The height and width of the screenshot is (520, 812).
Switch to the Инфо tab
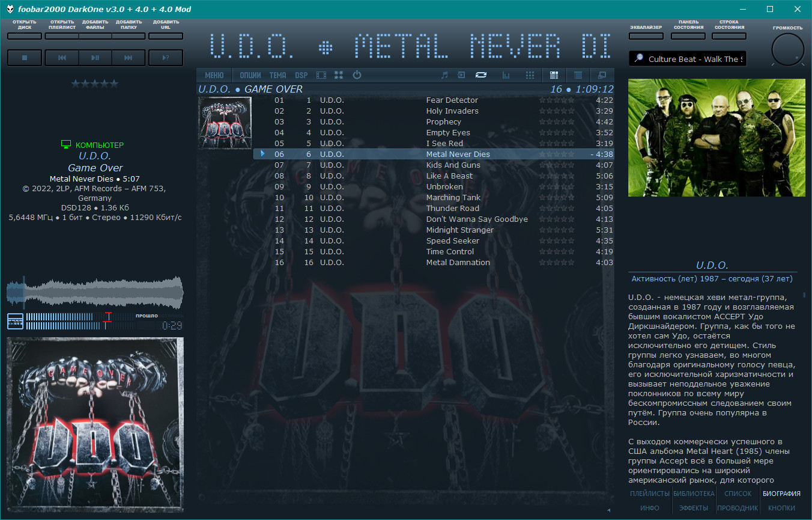coord(649,508)
